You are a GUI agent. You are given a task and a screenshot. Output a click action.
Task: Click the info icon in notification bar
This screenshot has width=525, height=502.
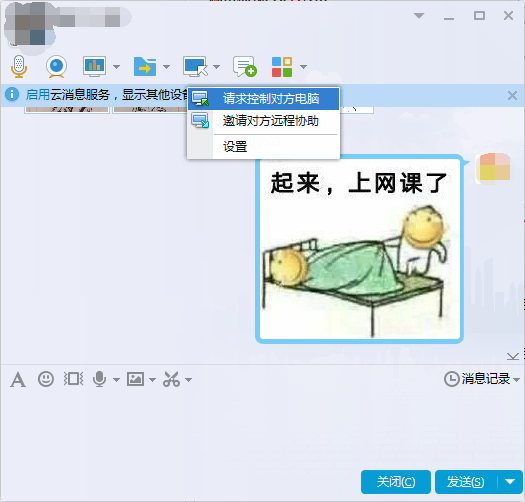tap(12, 94)
